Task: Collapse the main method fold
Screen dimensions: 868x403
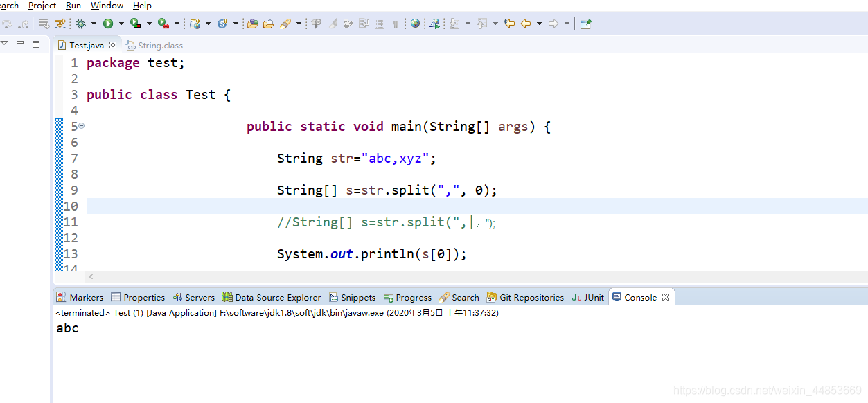Action: coord(80,126)
